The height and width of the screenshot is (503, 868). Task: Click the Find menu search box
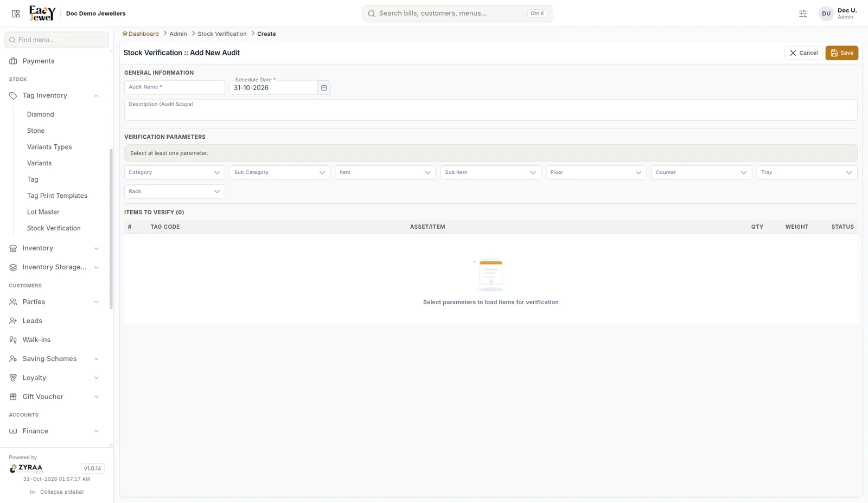pos(57,40)
